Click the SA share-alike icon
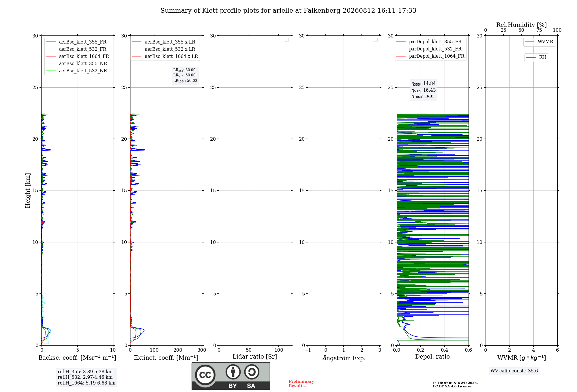This screenshot has width=577, height=392. [252, 372]
